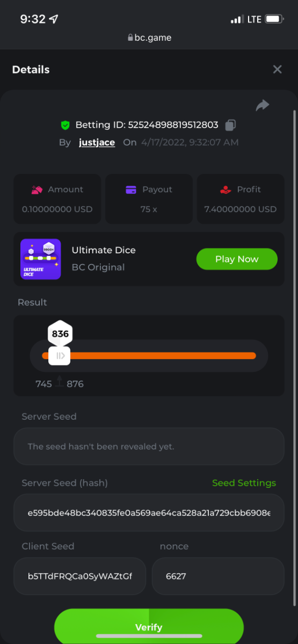Close the Details panel
The width and height of the screenshot is (298, 644).
[277, 69]
